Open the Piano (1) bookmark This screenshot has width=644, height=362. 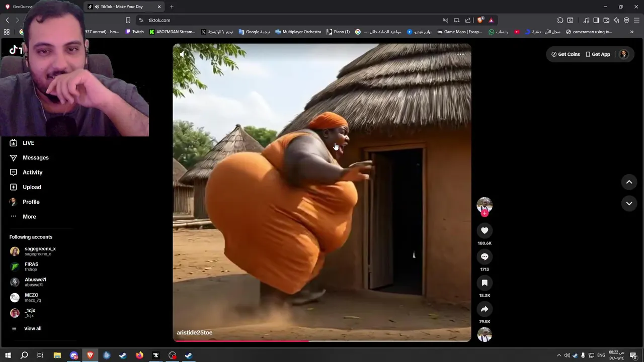(338, 32)
